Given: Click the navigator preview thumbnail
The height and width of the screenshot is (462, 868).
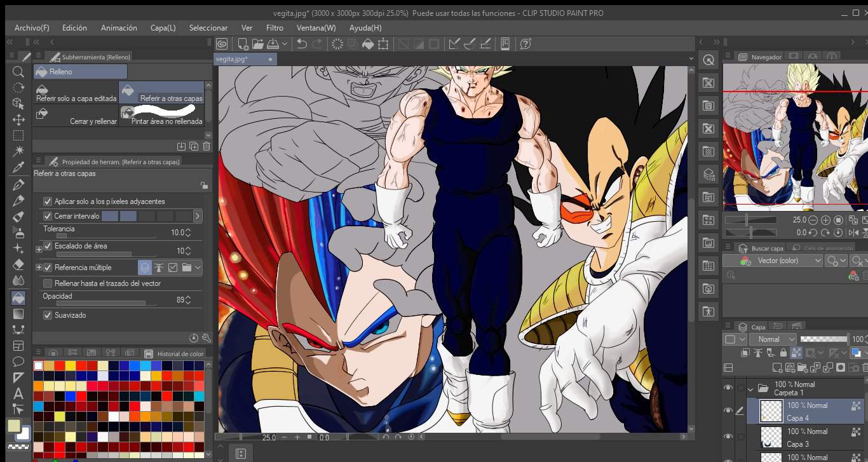Looking at the screenshot, I should point(795,137).
